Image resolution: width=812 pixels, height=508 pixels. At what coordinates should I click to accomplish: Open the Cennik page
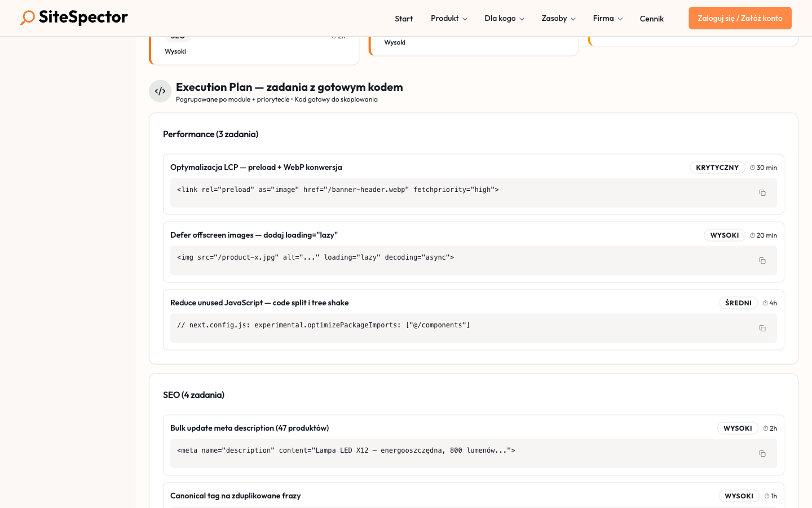click(651, 19)
